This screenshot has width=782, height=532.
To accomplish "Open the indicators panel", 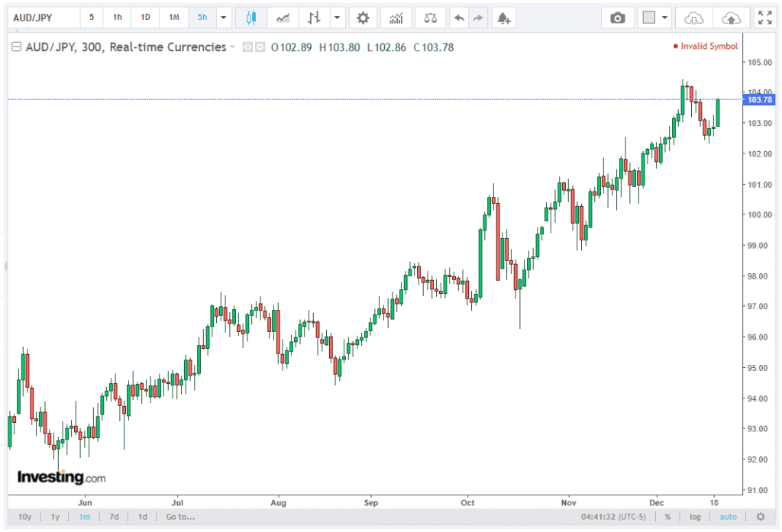I will point(396,18).
